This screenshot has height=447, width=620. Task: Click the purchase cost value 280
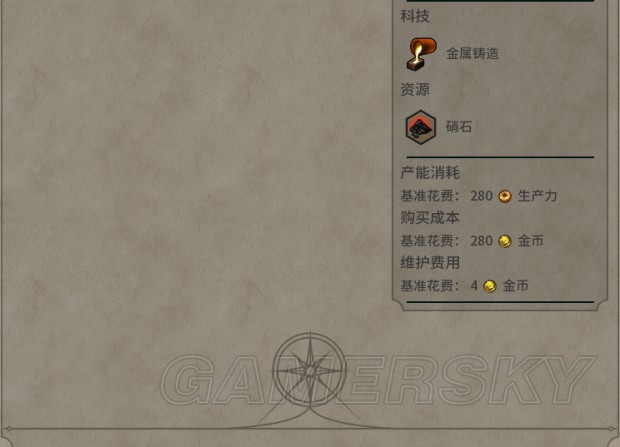(481, 241)
